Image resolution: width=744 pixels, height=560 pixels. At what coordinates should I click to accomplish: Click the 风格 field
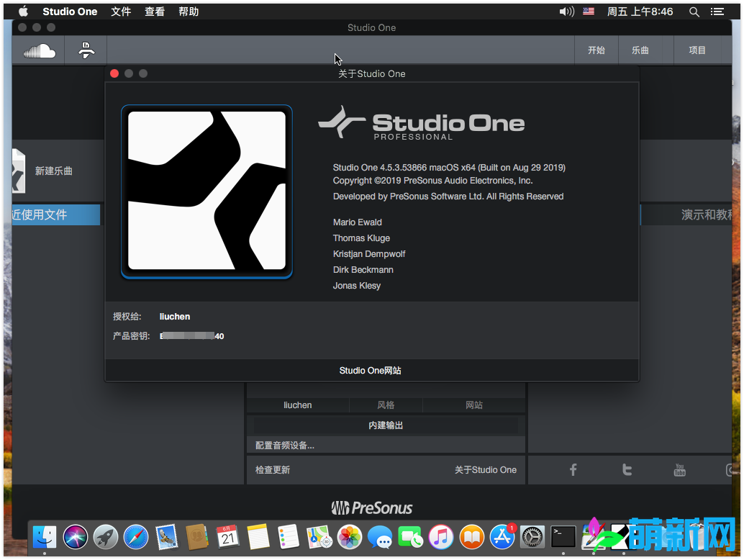click(x=386, y=405)
